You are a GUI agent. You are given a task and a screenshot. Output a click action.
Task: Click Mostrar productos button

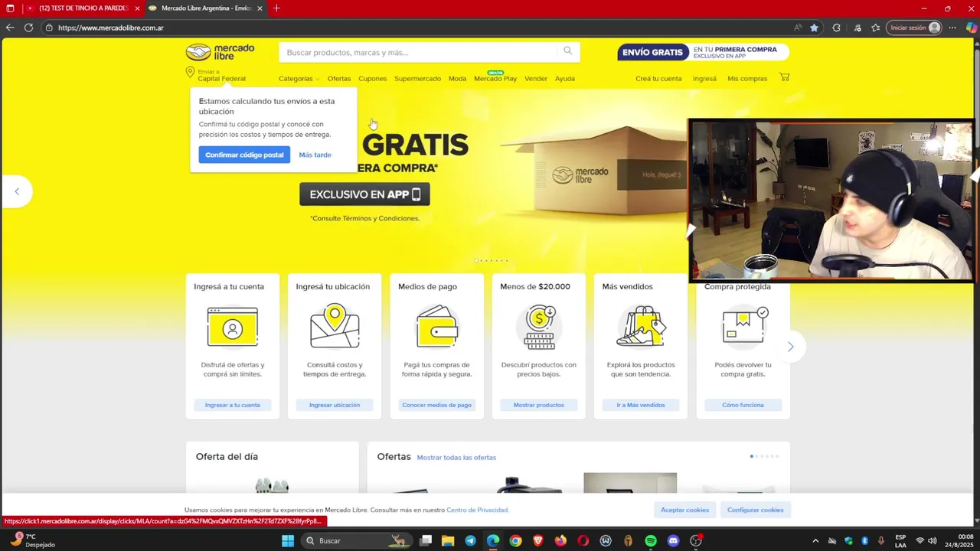click(539, 405)
